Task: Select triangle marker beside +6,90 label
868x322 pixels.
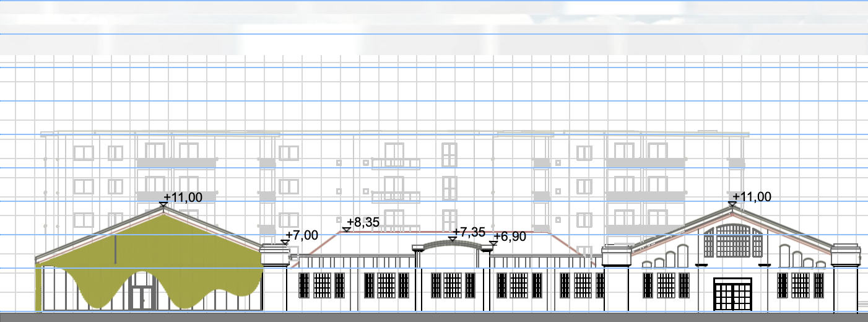Action: click(493, 243)
